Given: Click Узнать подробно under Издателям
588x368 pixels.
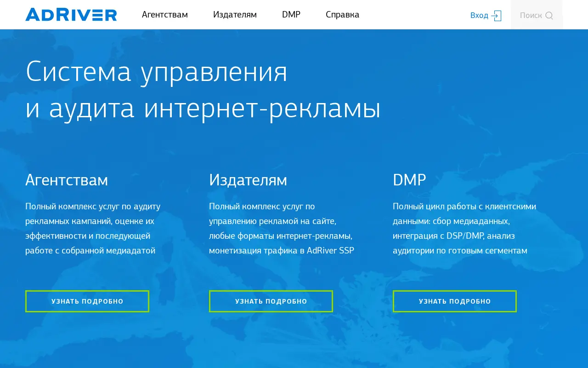Looking at the screenshot, I should (271, 301).
